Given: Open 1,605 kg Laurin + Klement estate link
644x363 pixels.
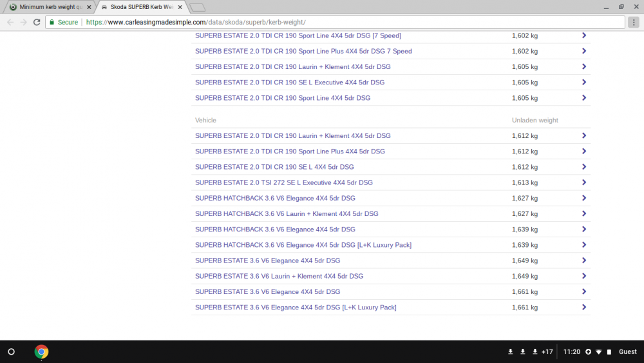Looking at the screenshot, I should click(x=293, y=67).
